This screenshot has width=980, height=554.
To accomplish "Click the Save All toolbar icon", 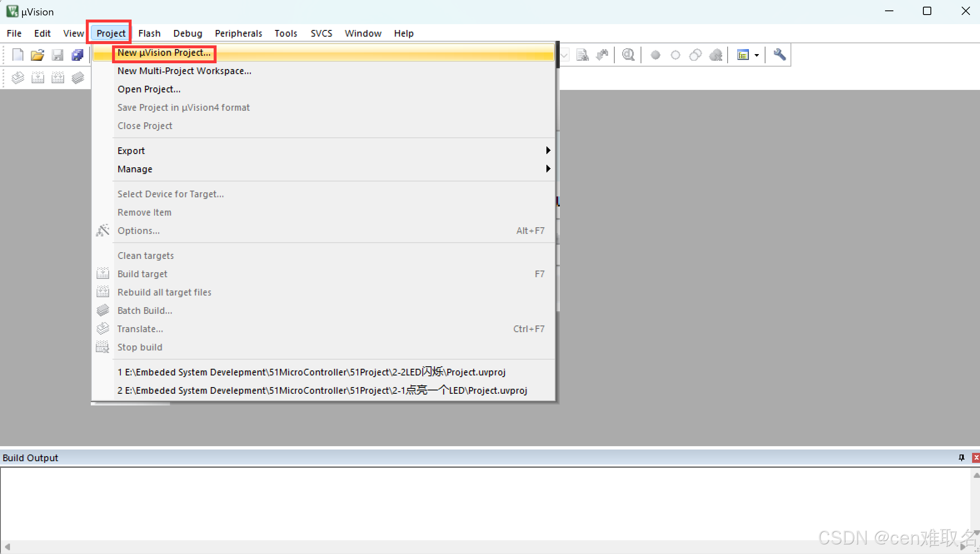I will pyautogui.click(x=77, y=55).
